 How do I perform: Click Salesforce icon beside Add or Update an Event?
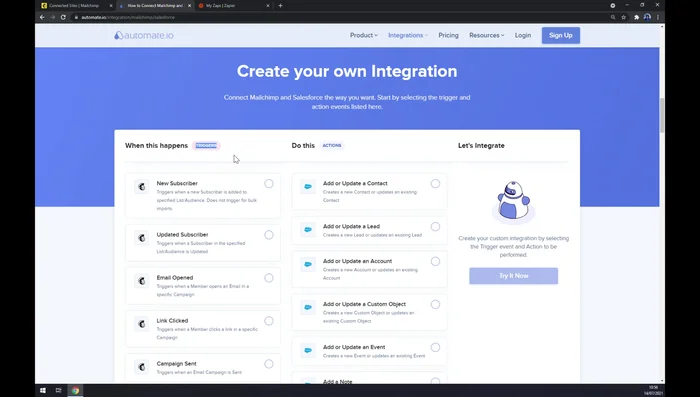pos(308,351)
